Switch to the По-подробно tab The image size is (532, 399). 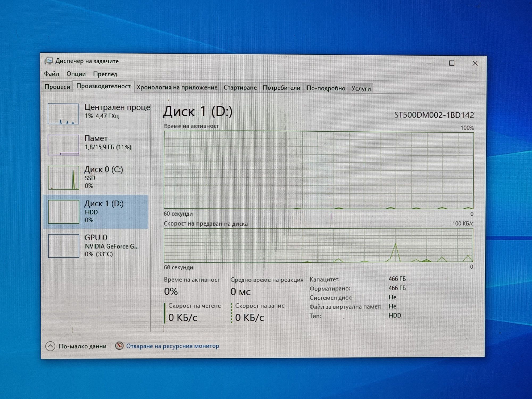click(326, 88)
